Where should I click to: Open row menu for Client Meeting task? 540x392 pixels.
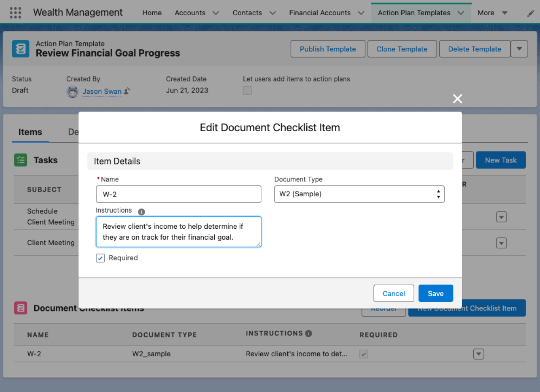click(x=501, y=243)
